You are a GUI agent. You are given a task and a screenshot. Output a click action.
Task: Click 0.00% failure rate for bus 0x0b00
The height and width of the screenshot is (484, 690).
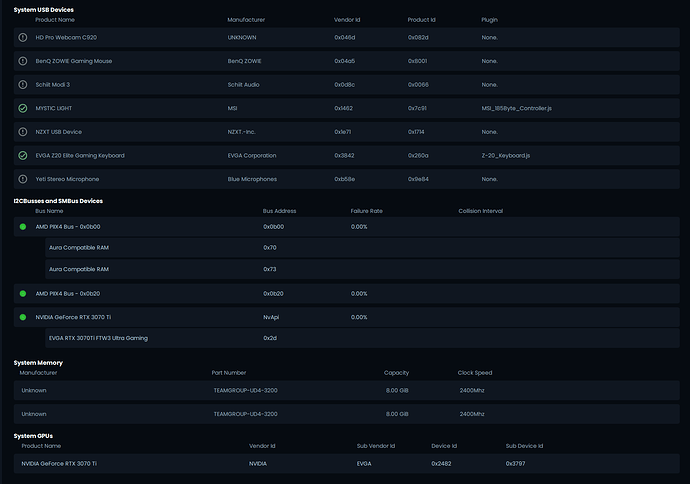[x=359, y=227]
